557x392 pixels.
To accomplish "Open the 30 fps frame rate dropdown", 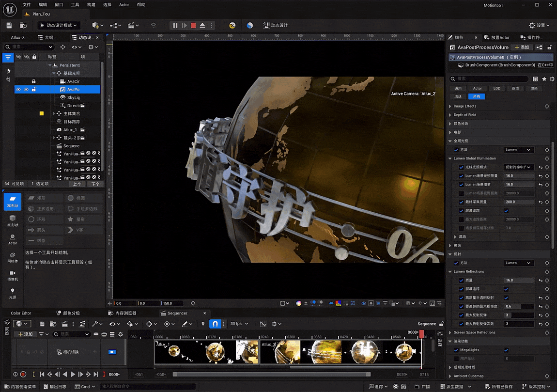I will (239, 324).
